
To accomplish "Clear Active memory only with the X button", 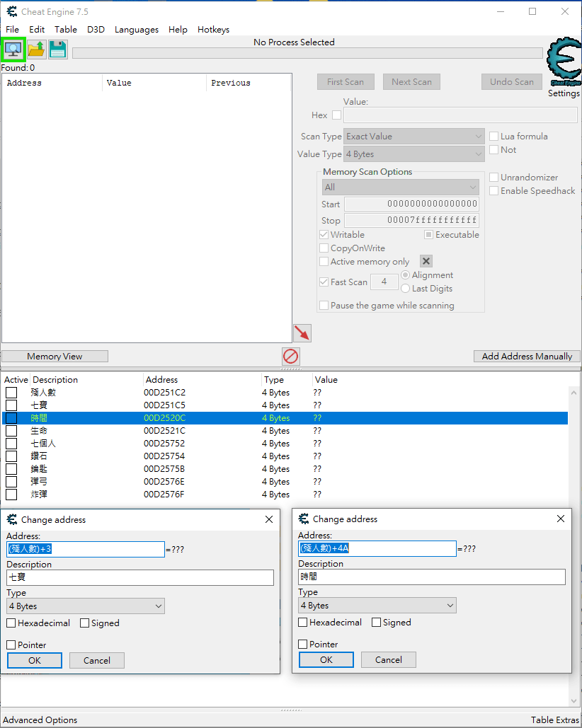I will tap(426, 261).
